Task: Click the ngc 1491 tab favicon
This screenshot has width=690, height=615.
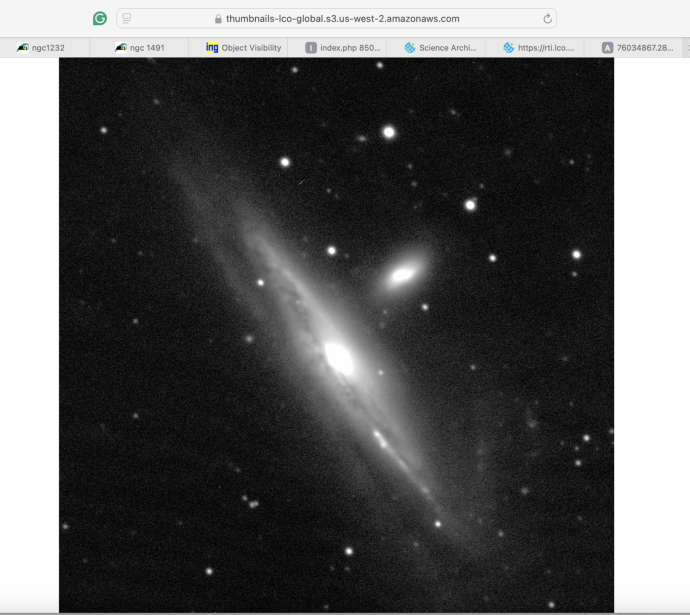Action: (x=121, y=48)
